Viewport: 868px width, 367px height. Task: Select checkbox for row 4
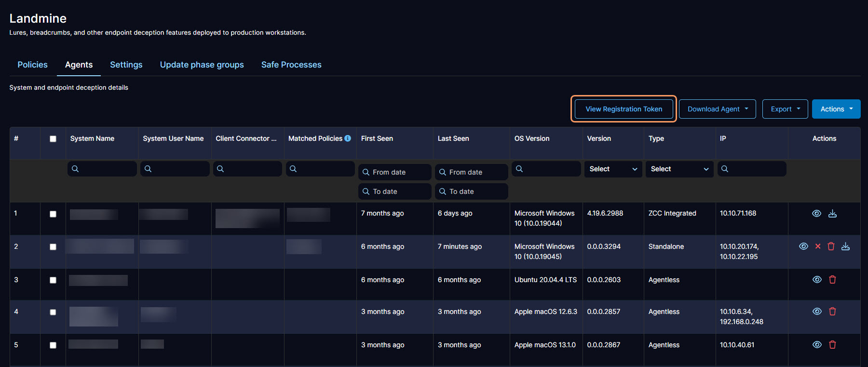[53, 312]
